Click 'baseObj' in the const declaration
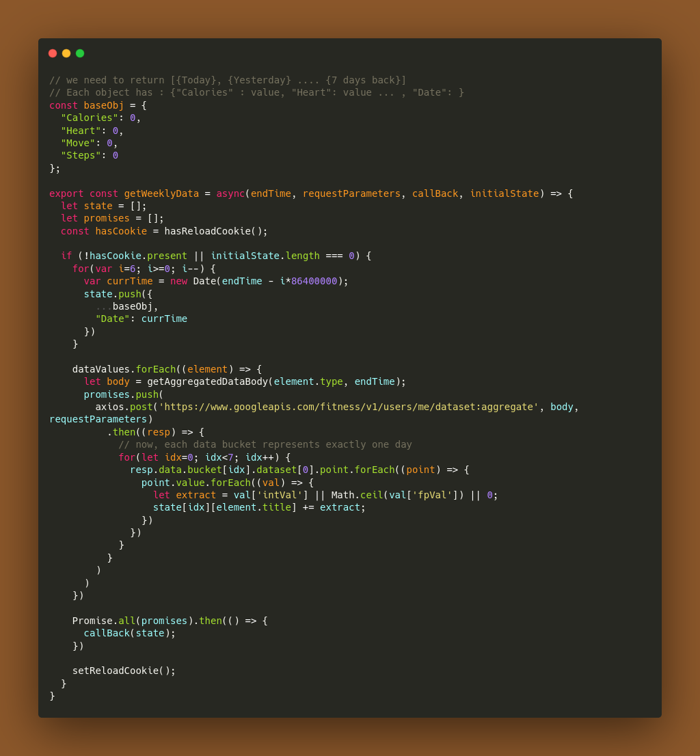The height and width of the screenshot is (756, 700). click(104, 105)
